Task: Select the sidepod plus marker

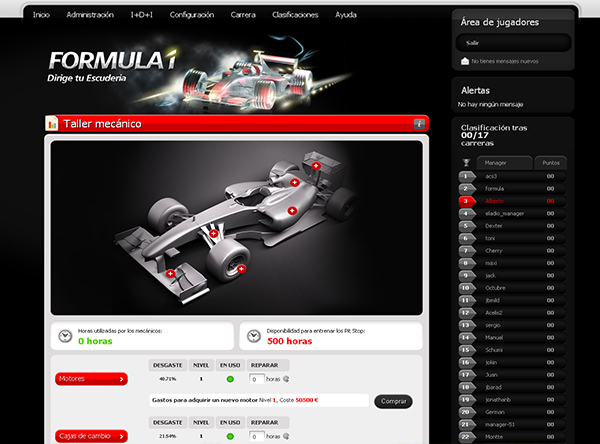Action: point(292,211)
